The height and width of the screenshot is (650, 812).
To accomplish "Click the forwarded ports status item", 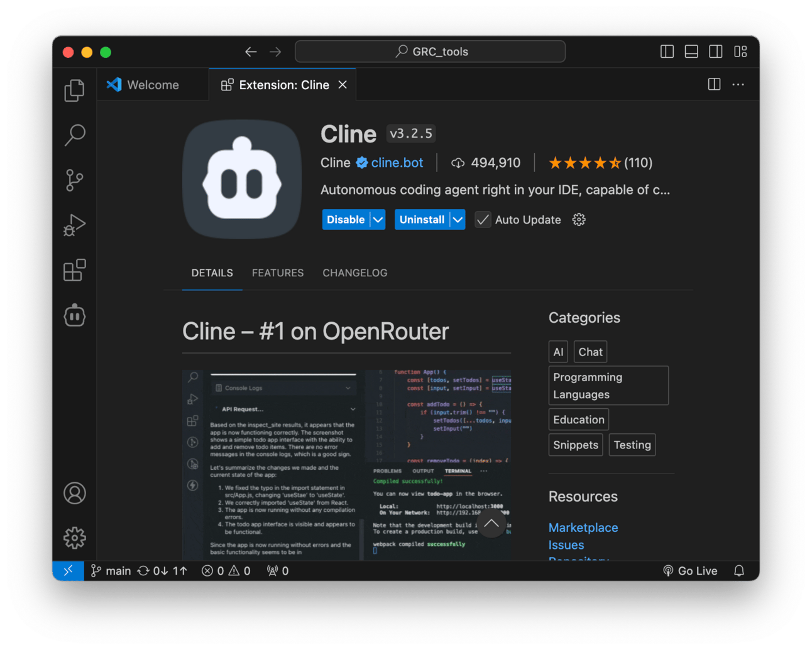I will tap(278, 570).
